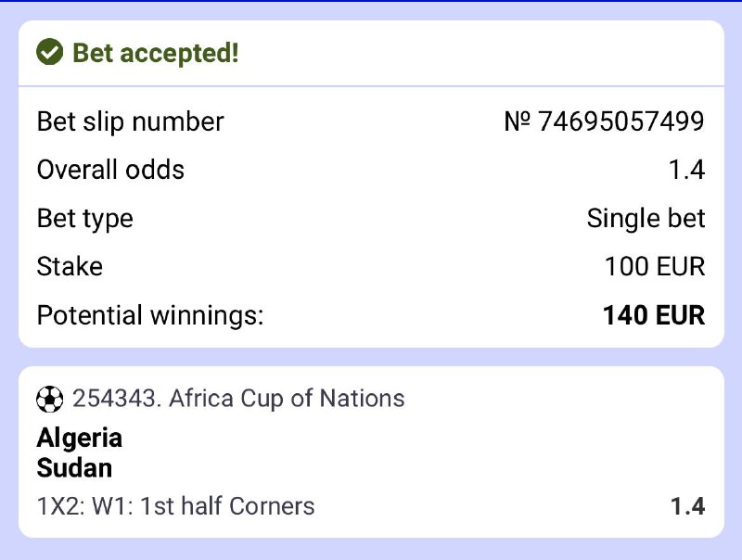Select the 140 EUR potential winnings amount
Viewport: 742px width, 560px height.
point(653,315)
